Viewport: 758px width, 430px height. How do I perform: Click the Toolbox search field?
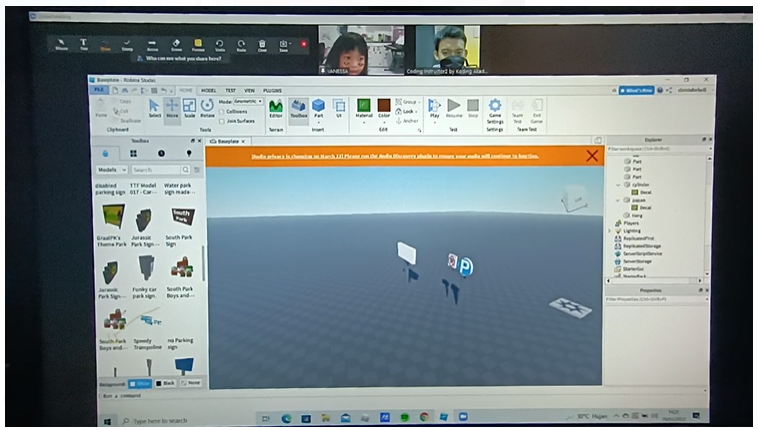tap(156, 170)
